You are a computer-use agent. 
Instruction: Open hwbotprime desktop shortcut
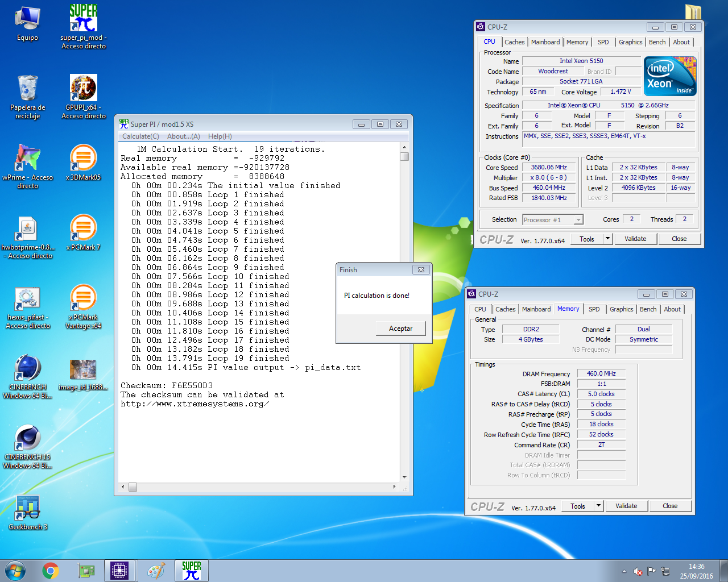(x=27, y=237)
